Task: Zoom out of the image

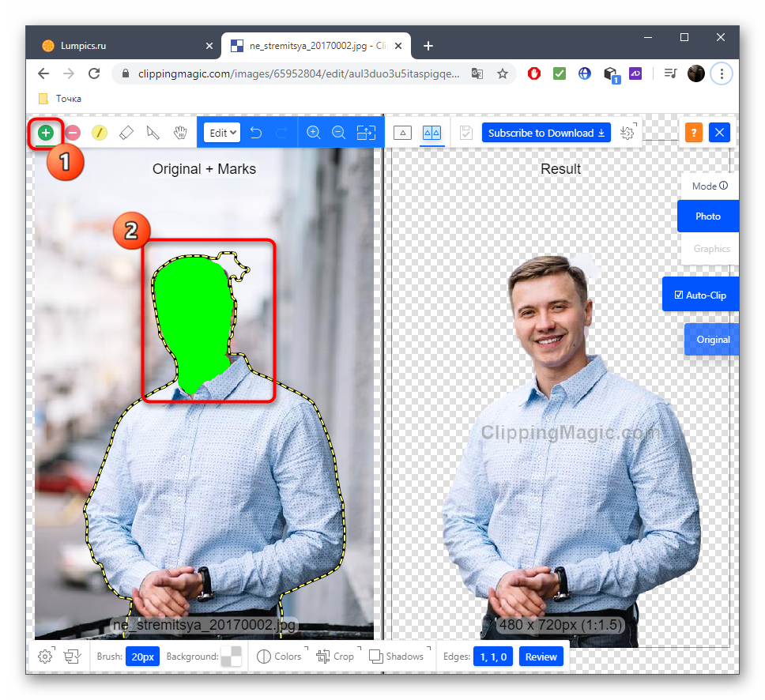Action: [x=338, y=133]
